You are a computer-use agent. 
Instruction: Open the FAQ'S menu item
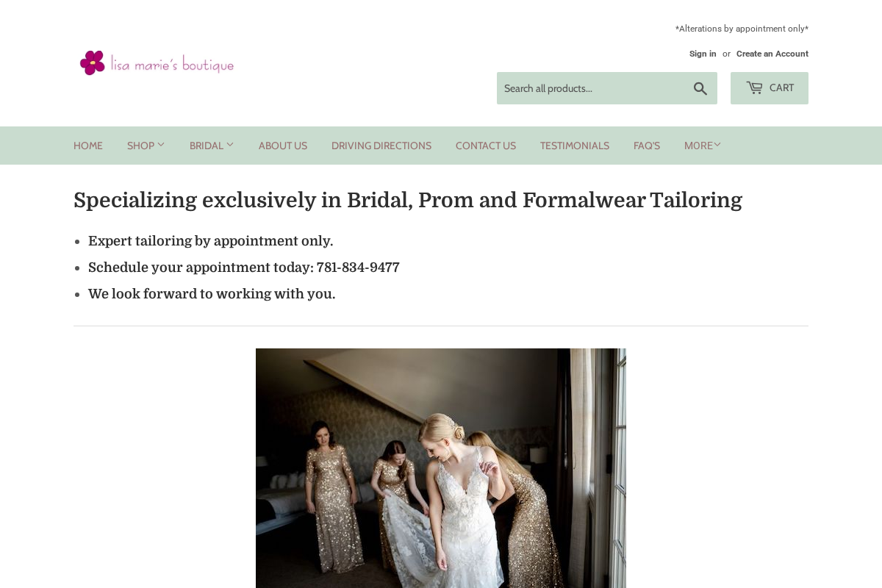(x=647, y=146)
